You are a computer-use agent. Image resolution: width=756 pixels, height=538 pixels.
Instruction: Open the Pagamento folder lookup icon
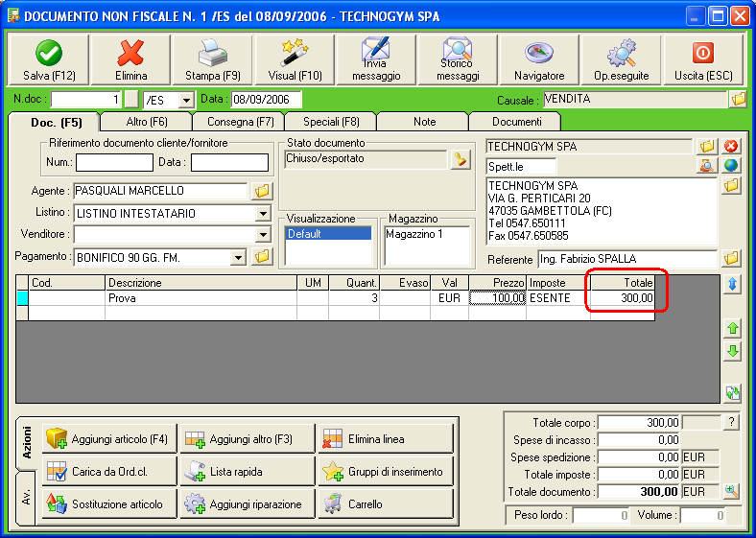[262, 256]
